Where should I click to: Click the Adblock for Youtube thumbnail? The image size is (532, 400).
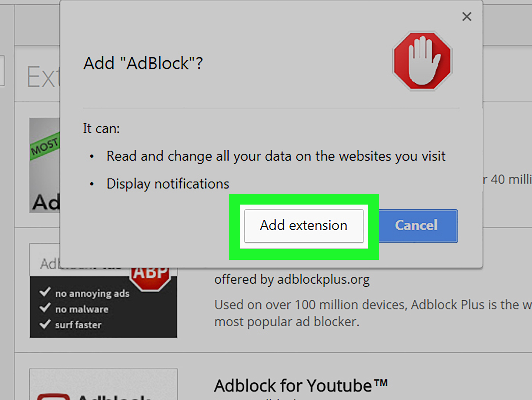pyautogui.click(x=103, y=384)
